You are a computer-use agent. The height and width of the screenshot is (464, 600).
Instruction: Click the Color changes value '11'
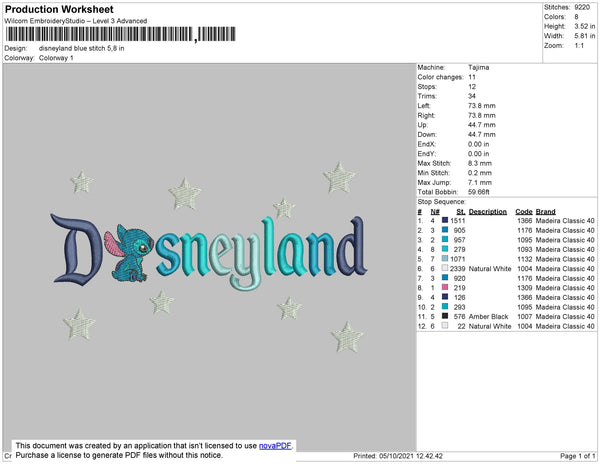[x=472, y=77]
